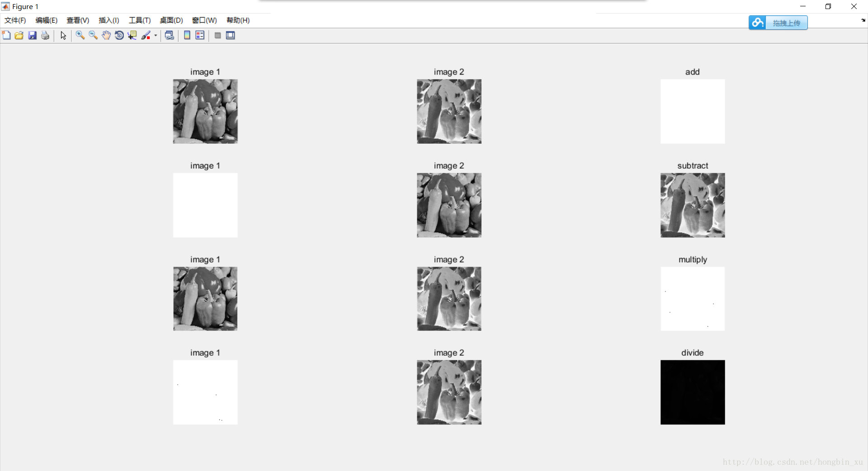Click the 'add' subplot title

coord(693,72)
